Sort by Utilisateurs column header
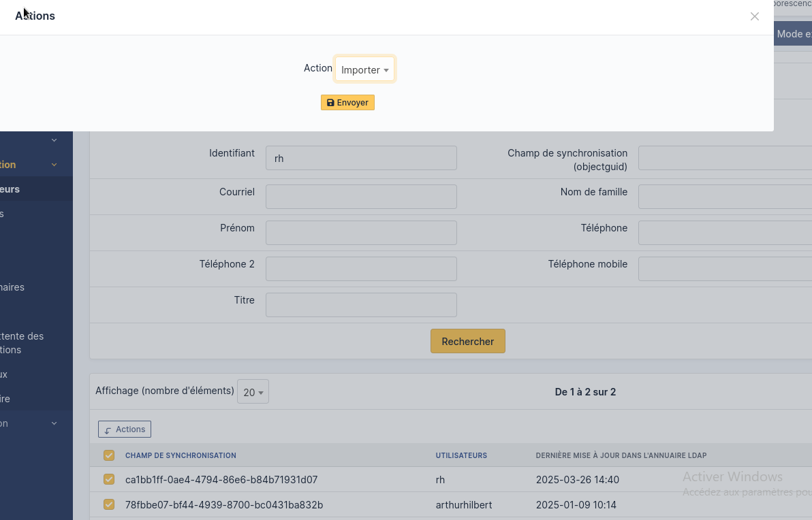Screen dimensions: 812x520 [x=461, y=455]
